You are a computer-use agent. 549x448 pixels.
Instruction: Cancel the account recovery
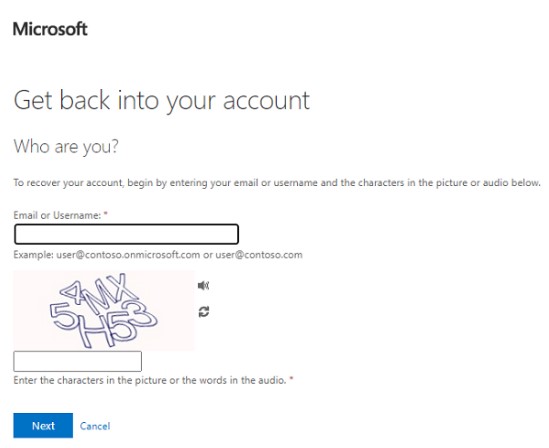coord(95,426)
